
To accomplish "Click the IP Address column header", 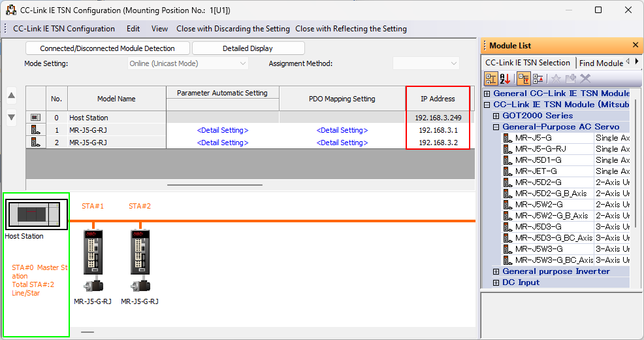I will [x=438, y=99].
